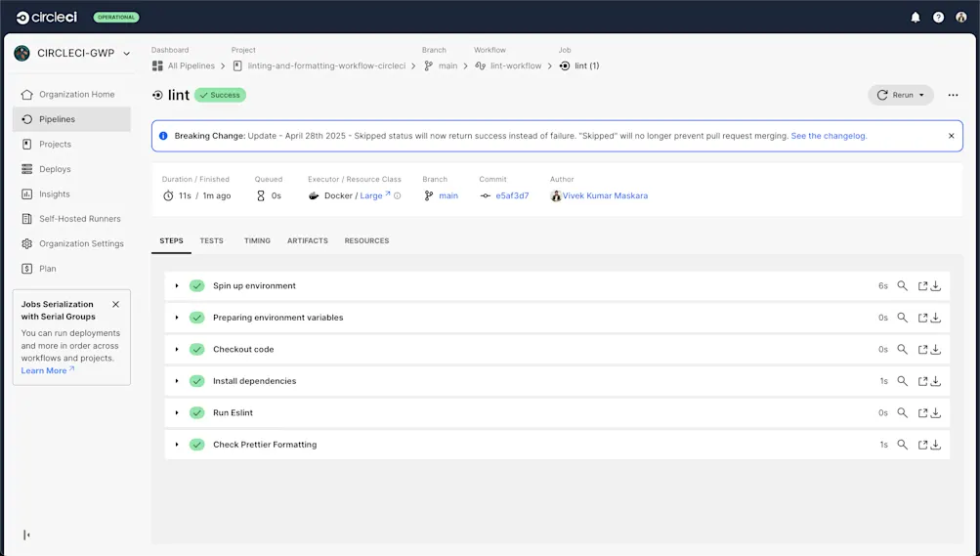Open the Plan page
The width and height of the screenshot is (980, 556).
pos(71,269)
